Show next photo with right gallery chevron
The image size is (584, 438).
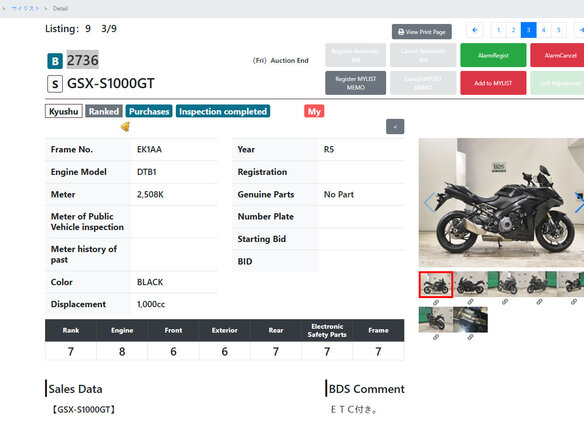(x=579, y=202)
